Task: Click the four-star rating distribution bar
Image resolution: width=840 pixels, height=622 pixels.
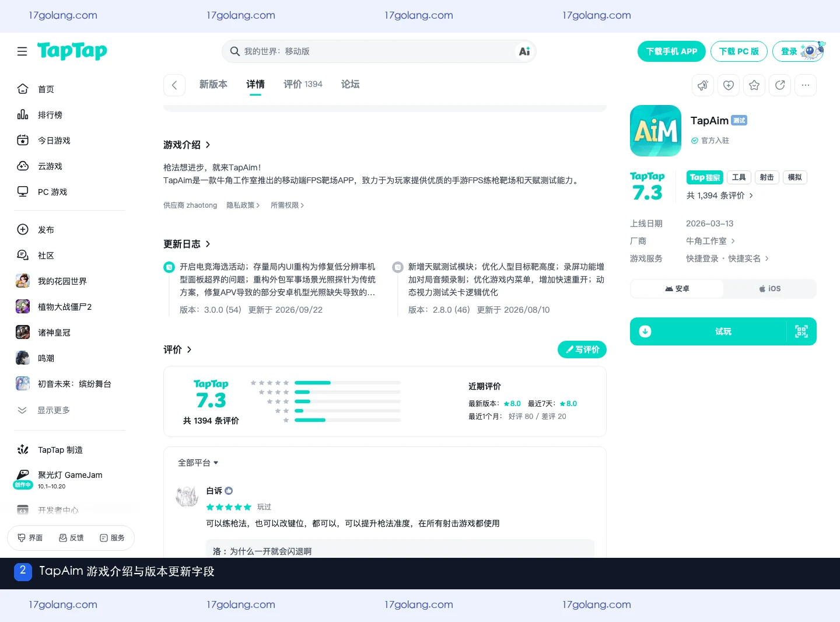Action: [348, 392]
